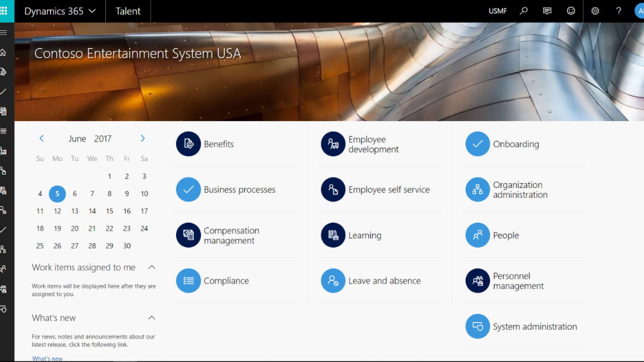Open the People tile icon

click(477, 235)
